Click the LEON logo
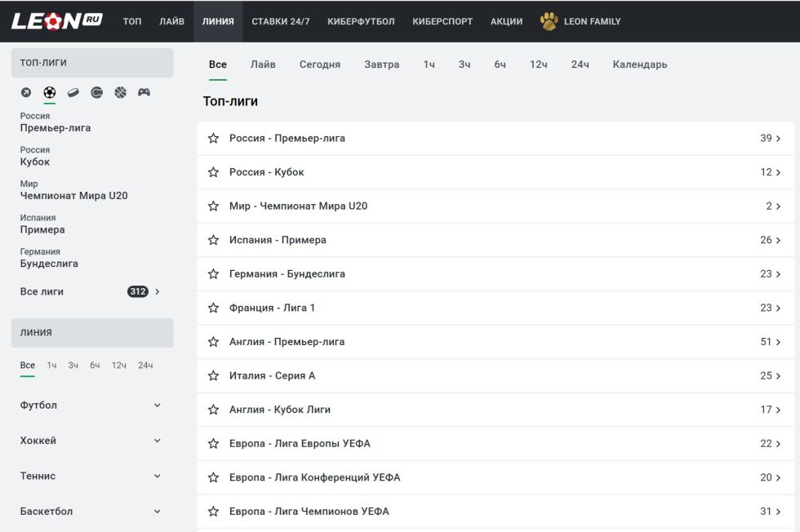 (x=56, y=21)
